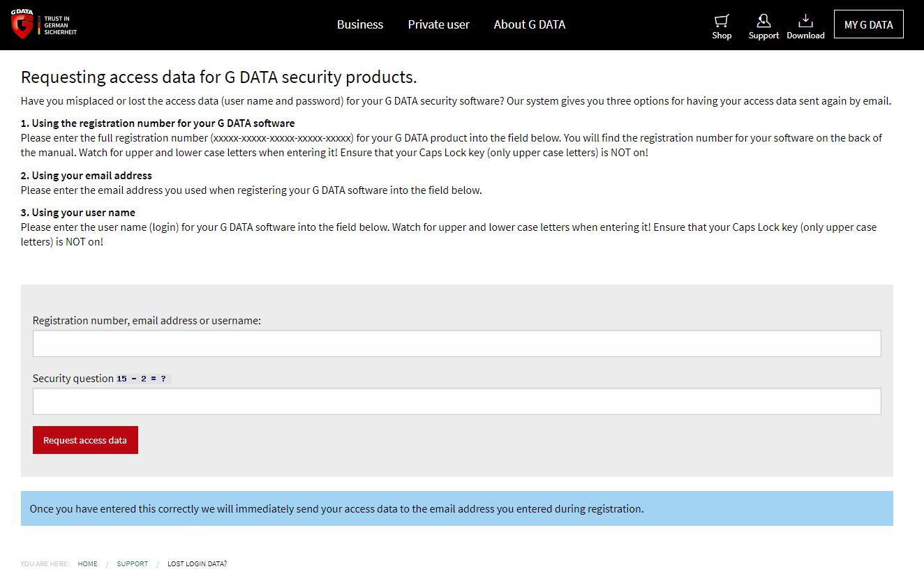Click the G DATA shield logo
Screen dimensions: 924x576
23,24
